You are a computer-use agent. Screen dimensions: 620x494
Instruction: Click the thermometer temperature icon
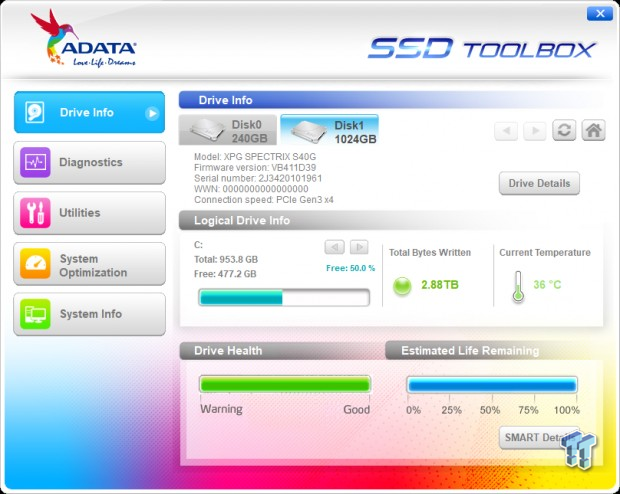pyautogui.click(x=518, y=287)
